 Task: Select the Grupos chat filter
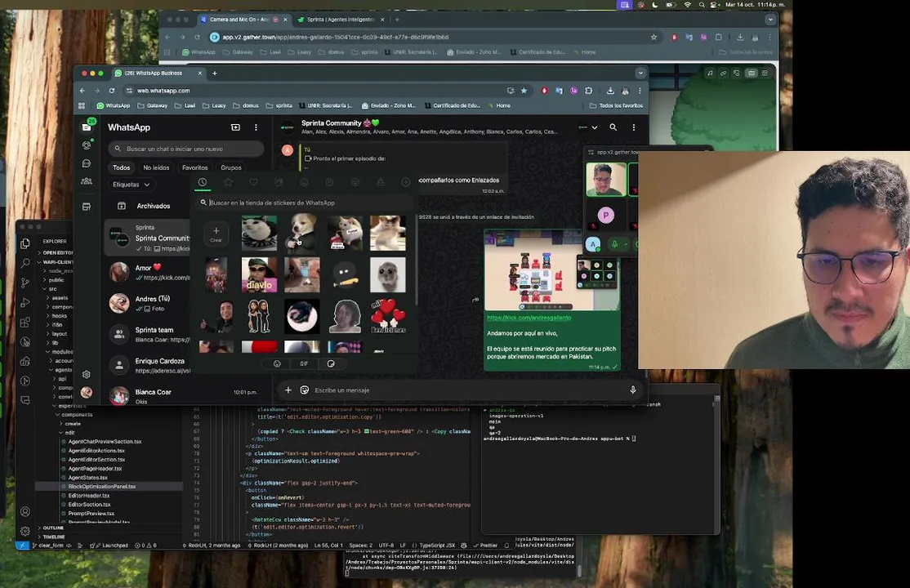pos(231,167)
